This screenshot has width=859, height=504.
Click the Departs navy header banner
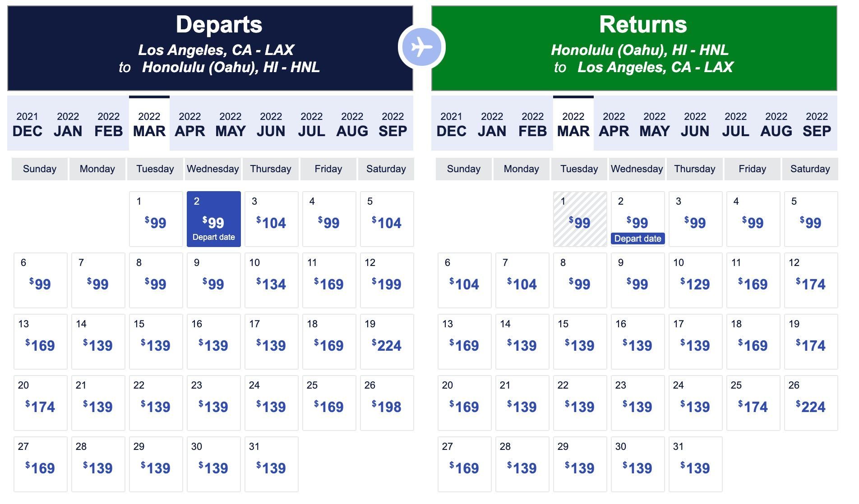210,48
